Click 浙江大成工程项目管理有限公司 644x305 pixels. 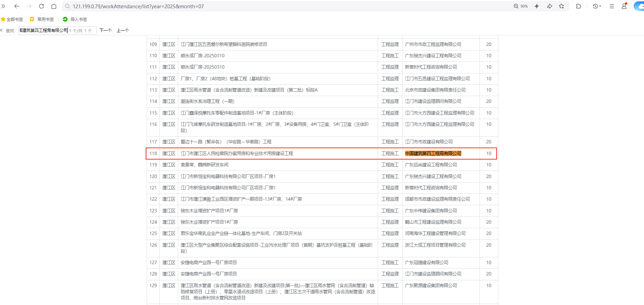pyautogui.click(x=435, y=245)
